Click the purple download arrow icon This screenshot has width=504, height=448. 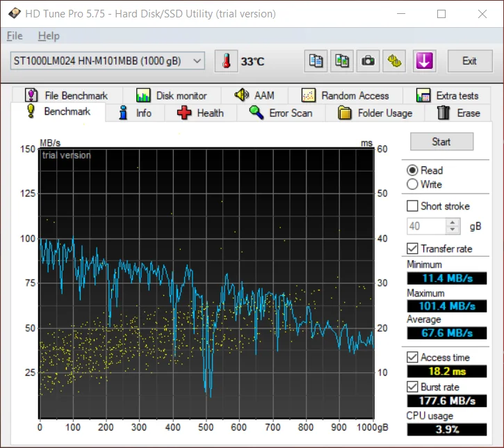click(424, 61)
